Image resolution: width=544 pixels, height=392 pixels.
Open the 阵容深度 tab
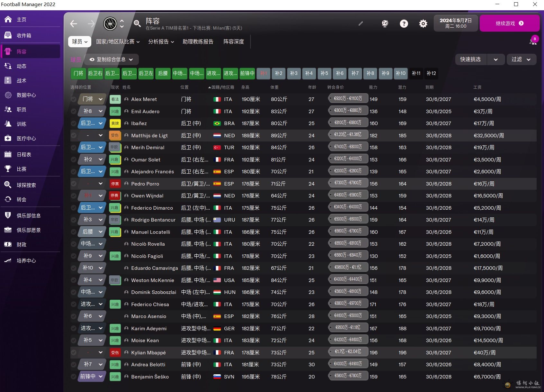pos(234,41)
